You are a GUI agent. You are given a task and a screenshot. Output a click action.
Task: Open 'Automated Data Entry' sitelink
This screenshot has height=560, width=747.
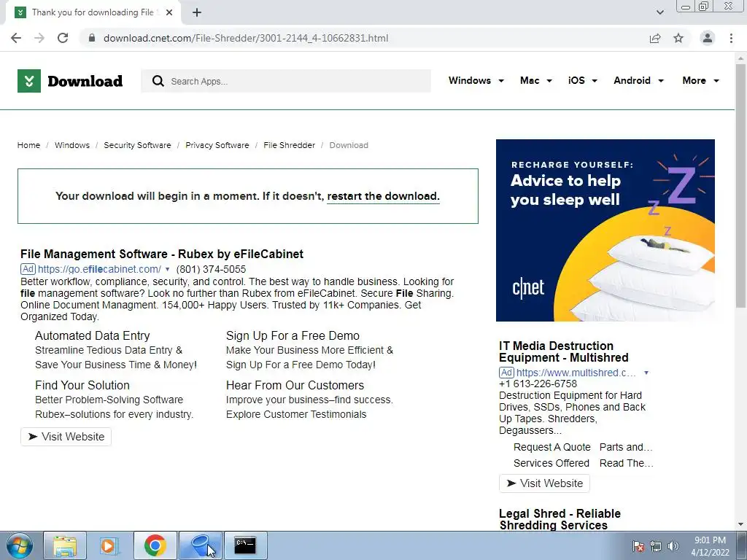(x=93, y=335)
